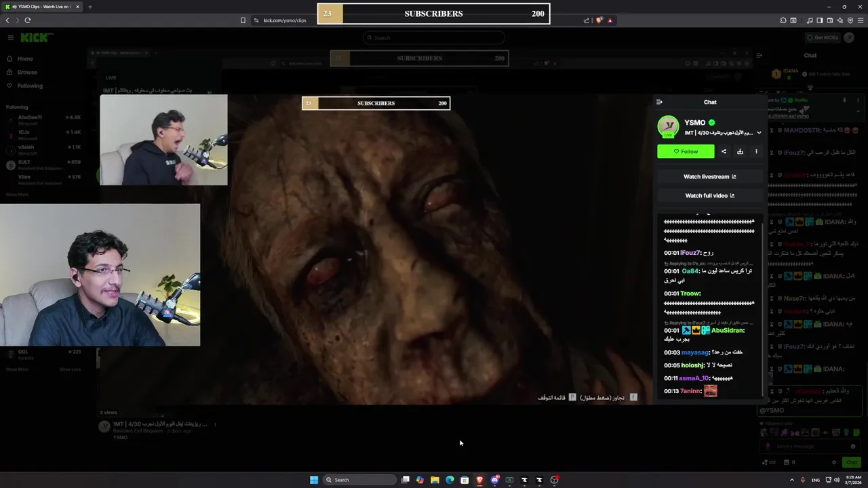
Task: Share the clip using the share icon
Action: coord(724,152)
